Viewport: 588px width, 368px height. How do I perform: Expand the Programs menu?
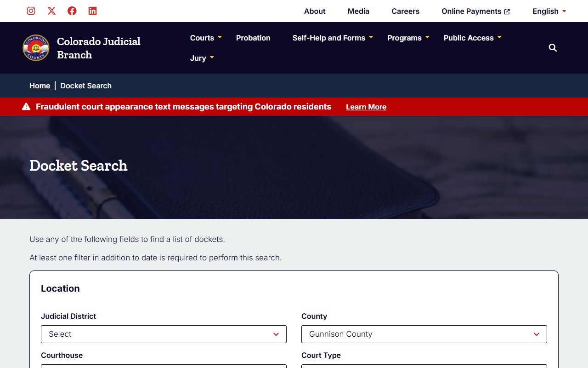(x=408, y=38)
